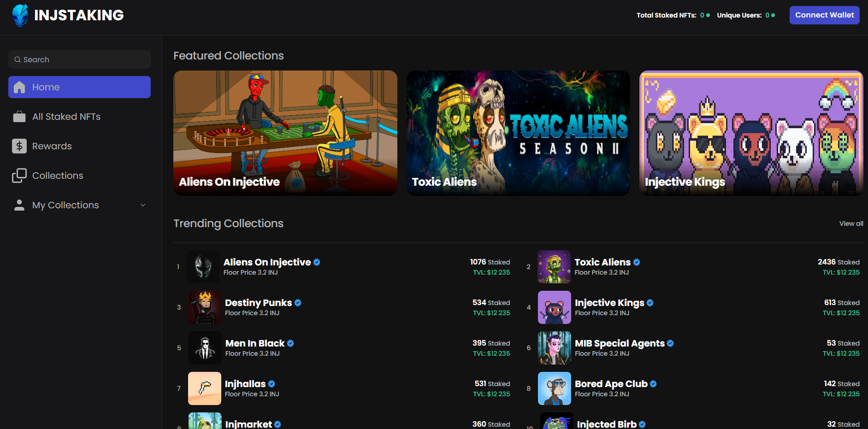Click the INJSTAKING brand title
Image resolution: width=868 pixels, height=429 pixels.
click(x=79, y=15)
